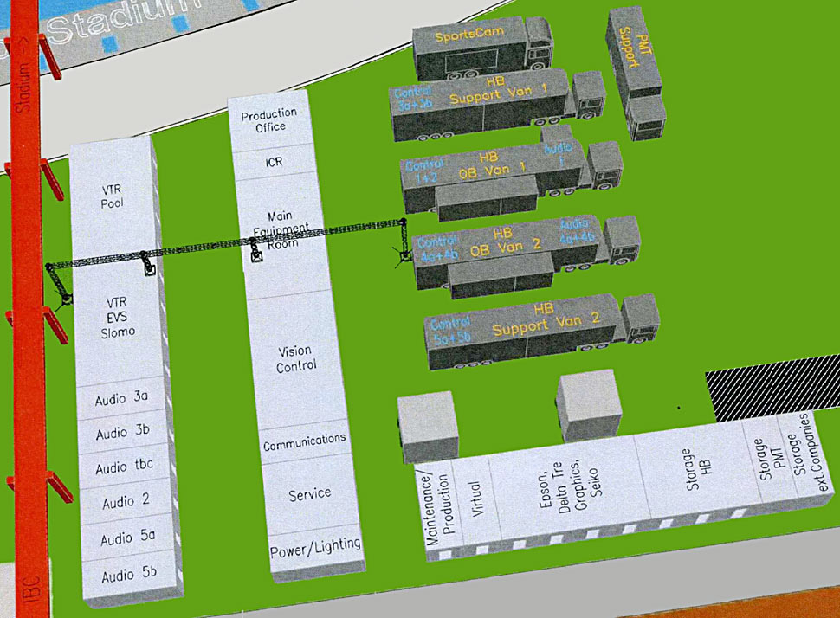
Task: Click the VTR Pool room
Action: click(113, 196)
